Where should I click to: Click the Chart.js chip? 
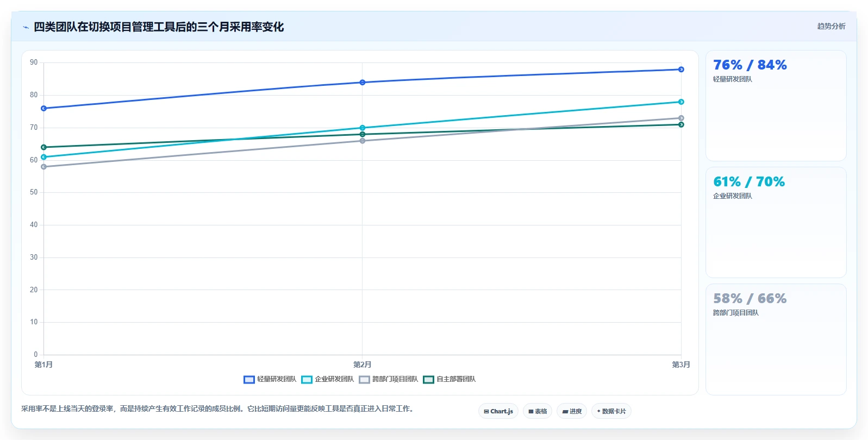coord(498,411)
